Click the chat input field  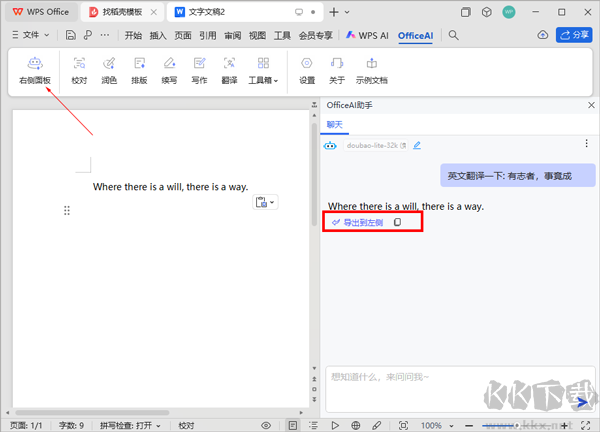[x=460, y=389]
